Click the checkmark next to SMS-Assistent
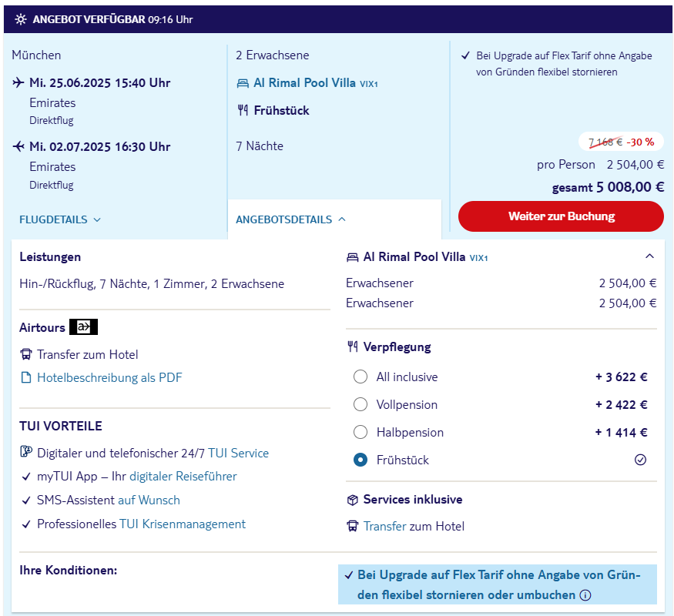Image resolution: width=674 pixels, height=616 pixels. pos(26,500)
